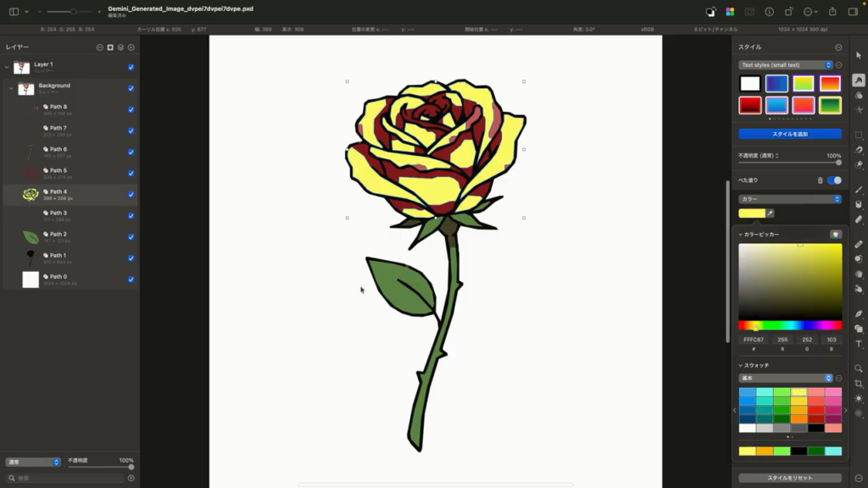868x488 pixels.
Task: Open the カラー fill type dropdown
Action: pos(789,199)
